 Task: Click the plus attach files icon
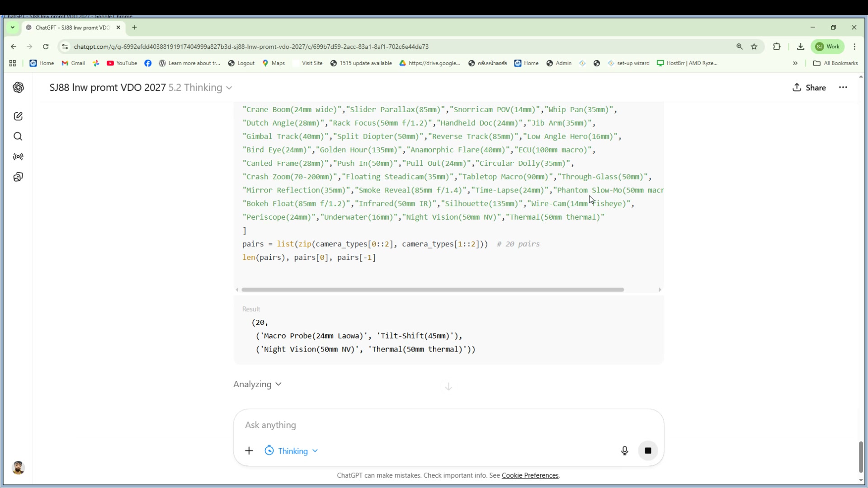pos(249,451)
